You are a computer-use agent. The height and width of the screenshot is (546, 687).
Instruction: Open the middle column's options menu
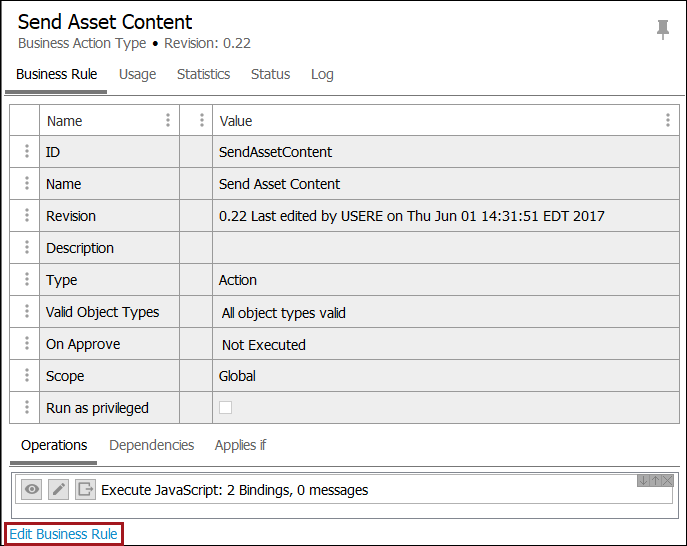[x=201, y=121]
